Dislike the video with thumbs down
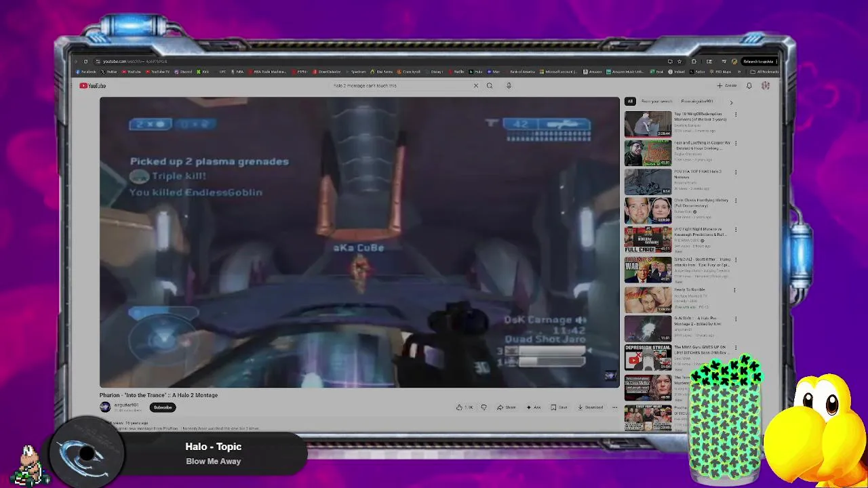The image size is (868, 488). (484, 407)
